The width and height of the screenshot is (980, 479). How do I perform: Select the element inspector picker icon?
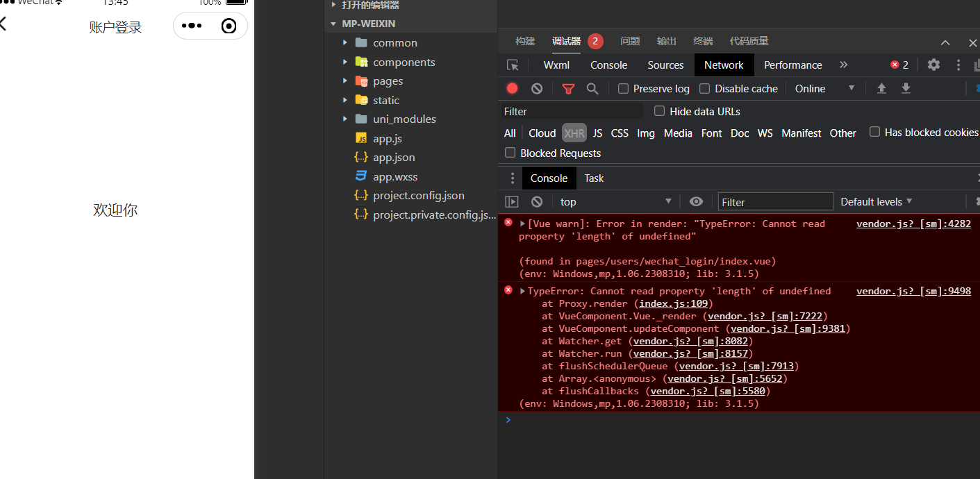513,65
